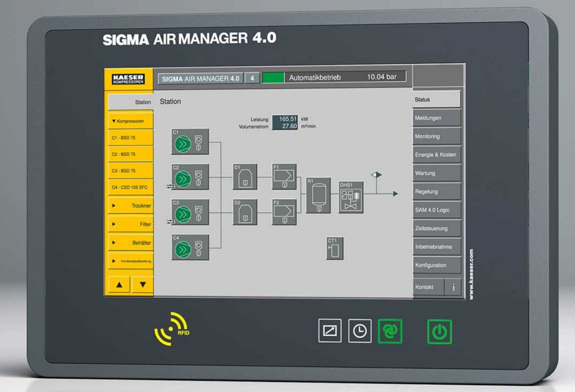Click the pressure sensor flag symbol
Viewport: 575px width, 392px height.
click(376, 175)
